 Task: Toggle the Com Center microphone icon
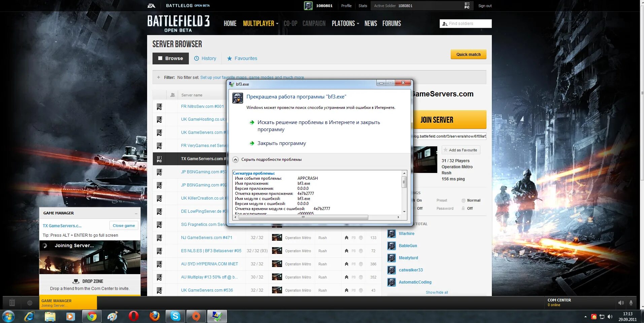click(631, 303)
